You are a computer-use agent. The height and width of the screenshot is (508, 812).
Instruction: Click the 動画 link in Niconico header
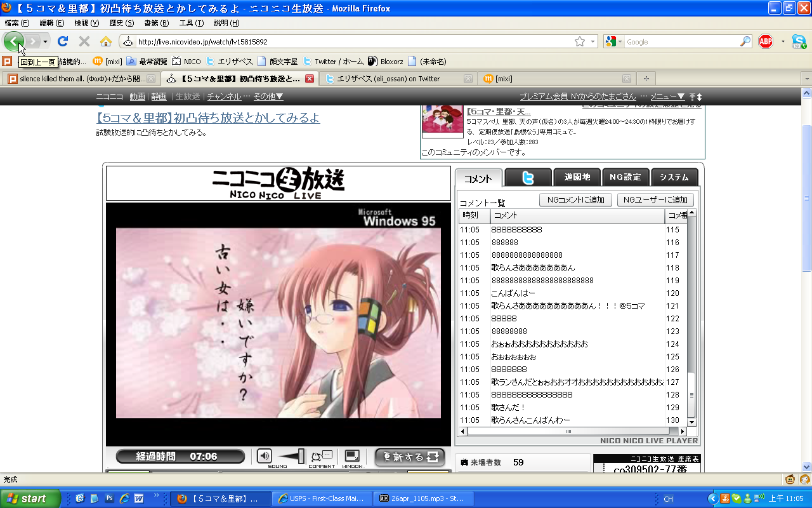tap(137, 97)
